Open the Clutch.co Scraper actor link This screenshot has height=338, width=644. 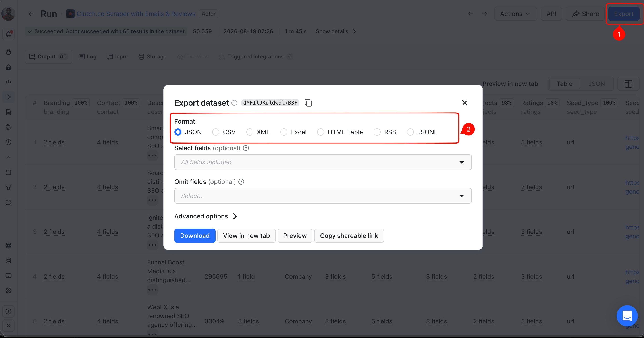[x=136, y=14]
